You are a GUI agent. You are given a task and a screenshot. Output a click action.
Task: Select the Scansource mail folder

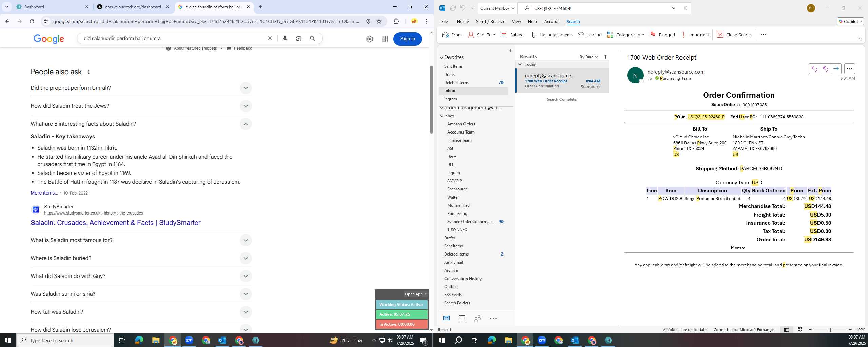click(x=457, y=189)
